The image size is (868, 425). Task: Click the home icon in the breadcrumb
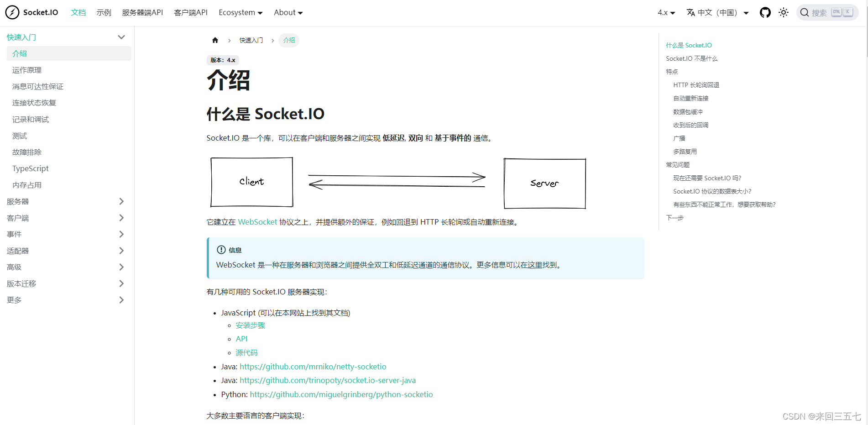click(x=215, y=40)
